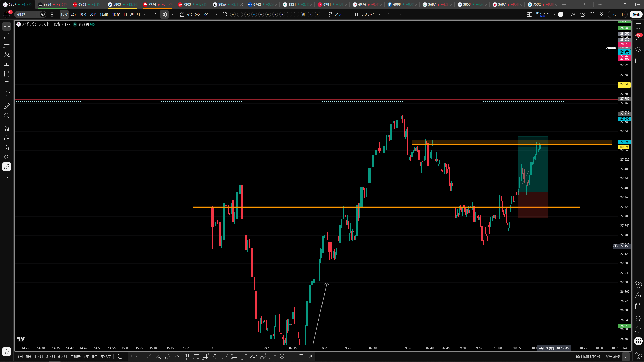
Task: Open the watchlist panel icon
Action: [638, 26]
